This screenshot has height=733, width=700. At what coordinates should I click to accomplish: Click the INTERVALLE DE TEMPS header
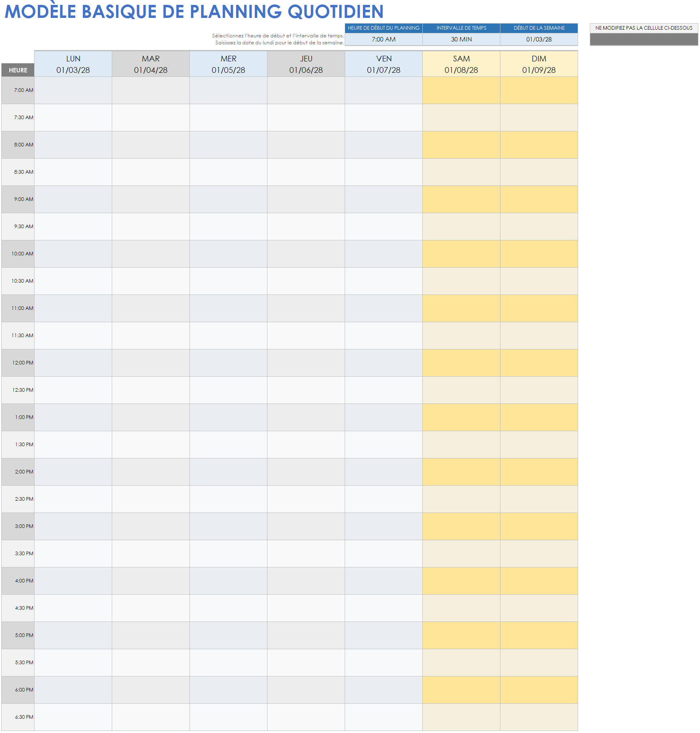tap(461, 28)
